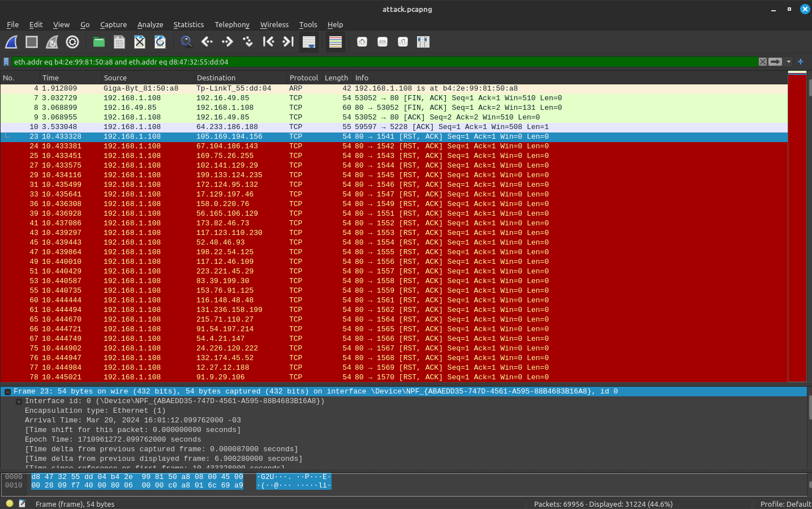The image size is (812, 509).
Task: Open recent display filters dropdown
Action: tap(789, 62)
